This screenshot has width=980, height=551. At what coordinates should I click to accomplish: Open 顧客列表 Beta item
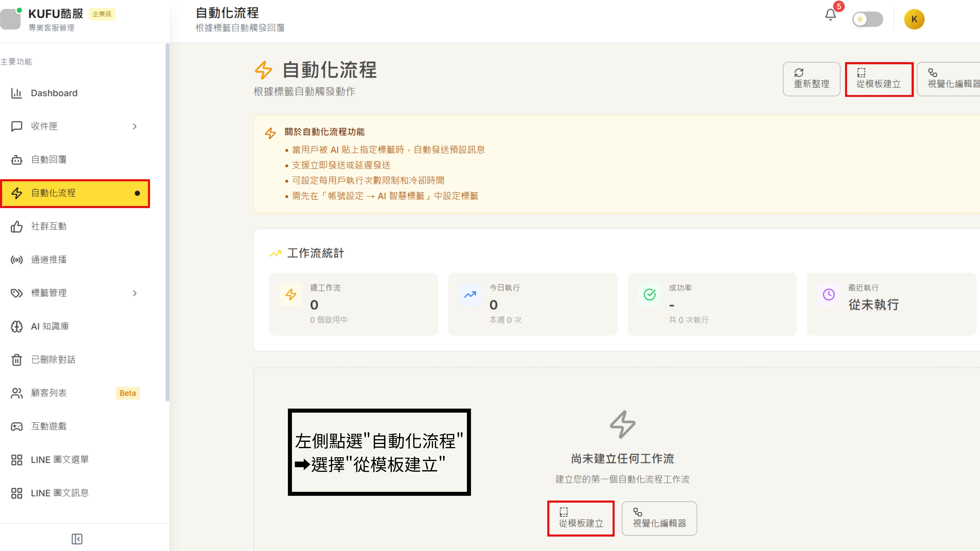[49, 393]
